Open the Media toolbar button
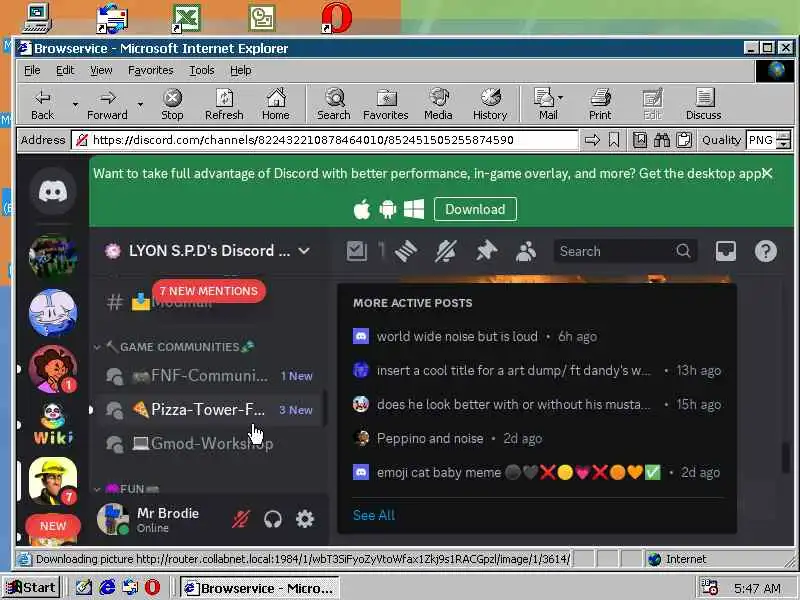 tap(438, 105)
